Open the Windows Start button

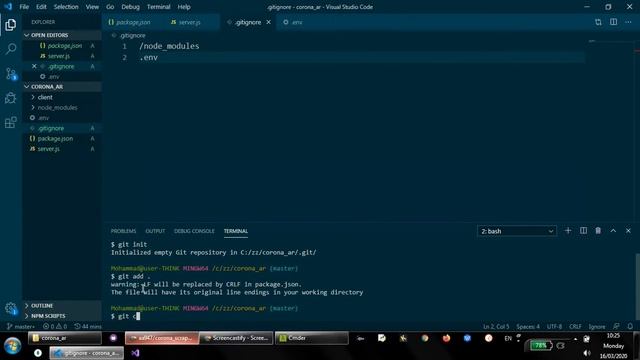13,345
